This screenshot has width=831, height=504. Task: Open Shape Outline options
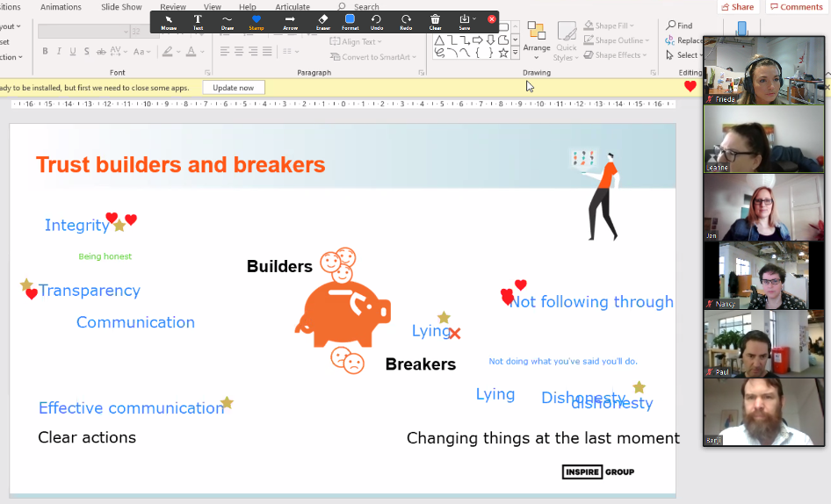617,40
